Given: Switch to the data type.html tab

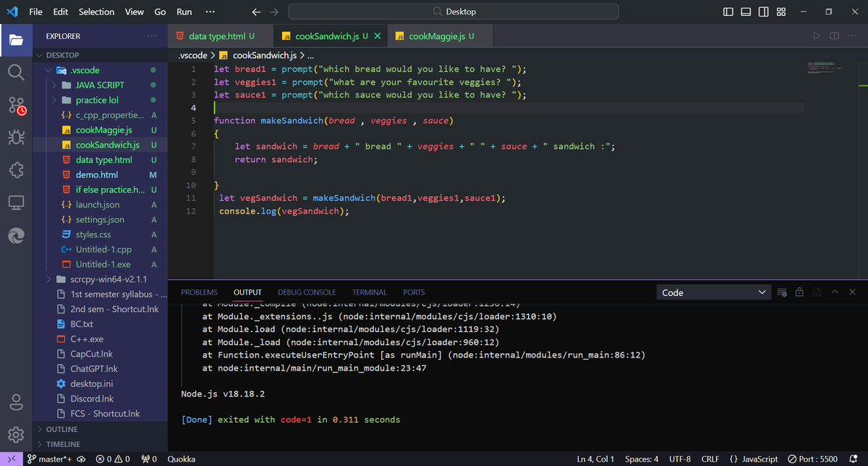Looking at the screenshot, I should click(221, 35).
